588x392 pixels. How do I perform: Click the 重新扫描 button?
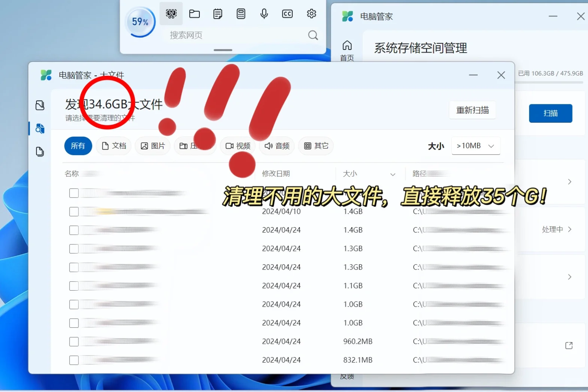[472, 110]
